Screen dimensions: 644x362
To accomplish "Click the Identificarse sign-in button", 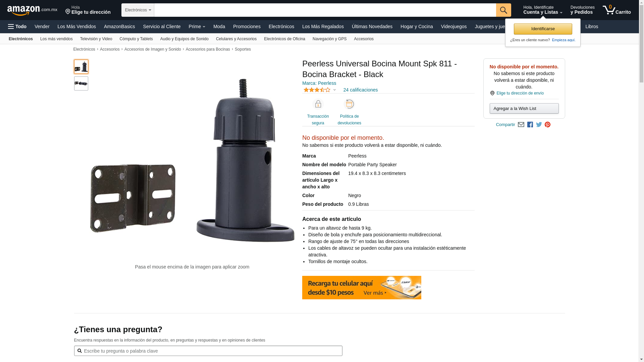I will (543, 29).
